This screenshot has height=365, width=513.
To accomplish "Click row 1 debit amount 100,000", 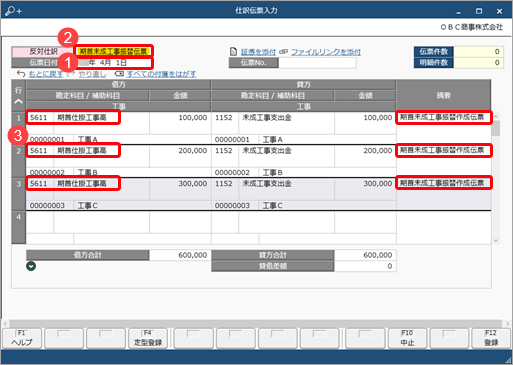I will [180, 117].
